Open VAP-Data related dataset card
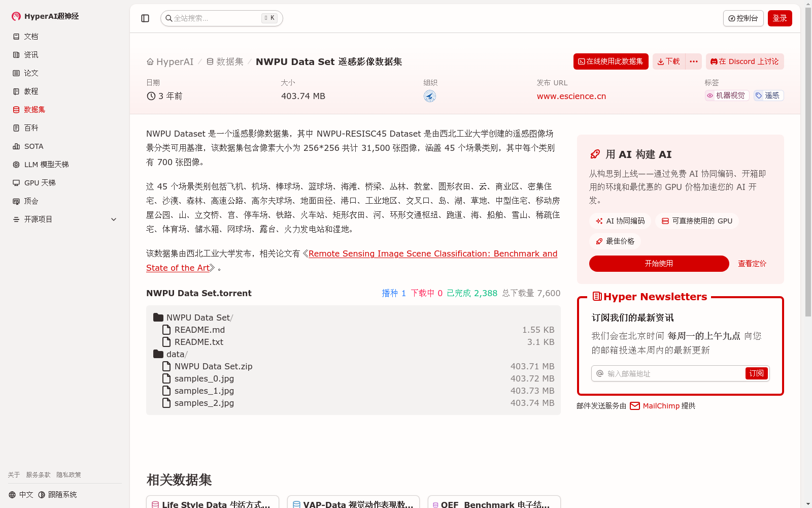Screen dimensions: 812x508 pyautogui.click(x=353, y=502)
